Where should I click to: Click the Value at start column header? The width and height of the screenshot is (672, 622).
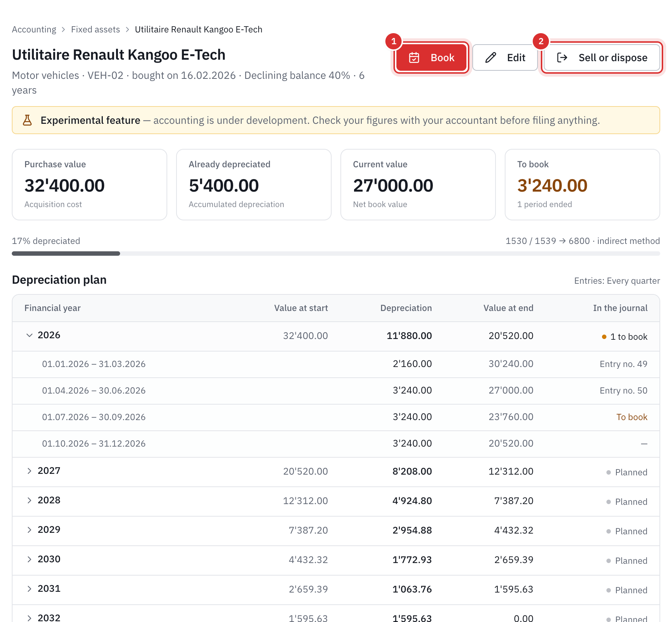301,308
